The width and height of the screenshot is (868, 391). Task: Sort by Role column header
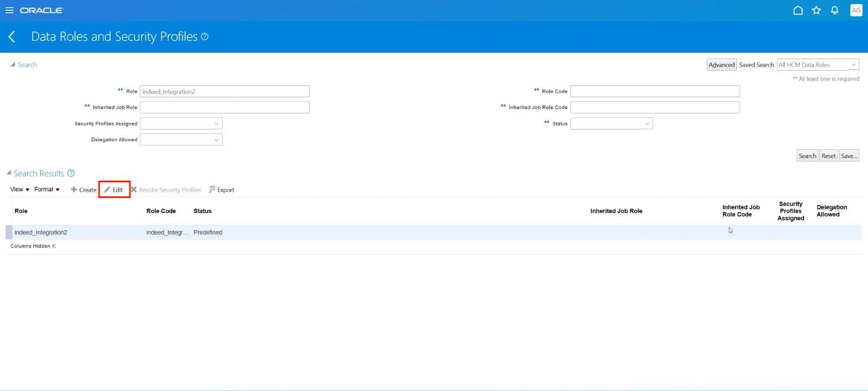21,211
